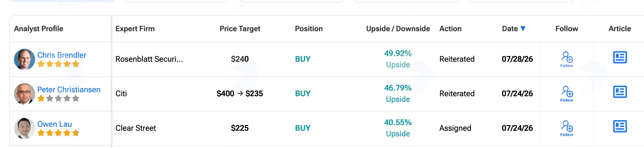Image resolution: width=644 pixels, height=148 pixels.
Task: Click Peter Christiansen's star rating
Action: point(58,99)
